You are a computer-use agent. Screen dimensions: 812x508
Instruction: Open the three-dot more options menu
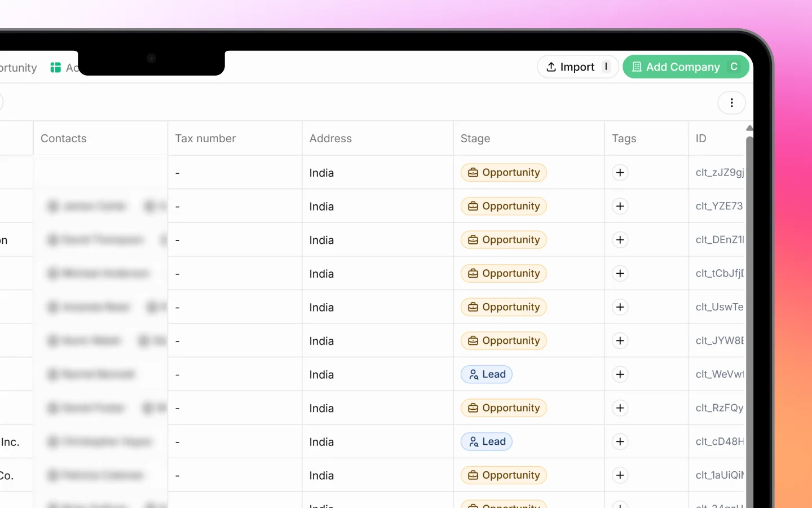point(731,103)
